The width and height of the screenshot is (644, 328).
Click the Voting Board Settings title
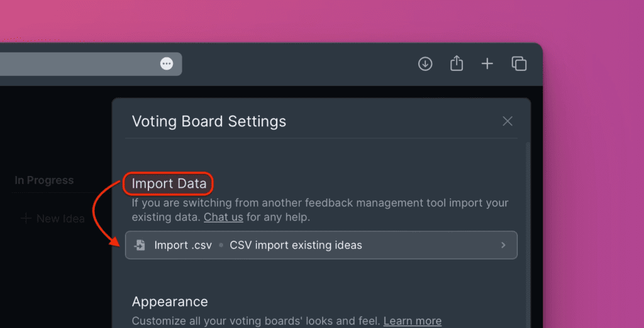[209, 121]
